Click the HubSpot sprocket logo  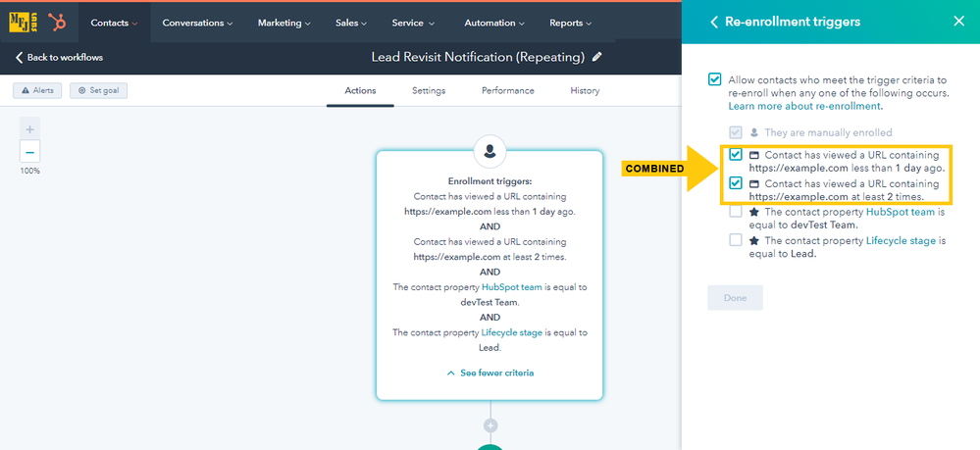(x=59, y=23)
